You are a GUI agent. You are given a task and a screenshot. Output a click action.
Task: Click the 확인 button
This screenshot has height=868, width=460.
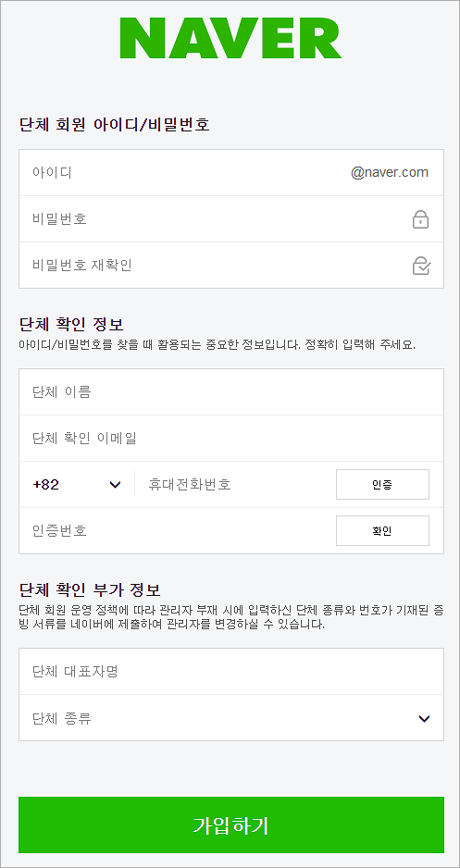pyautogui.click(x=382, y=531)
